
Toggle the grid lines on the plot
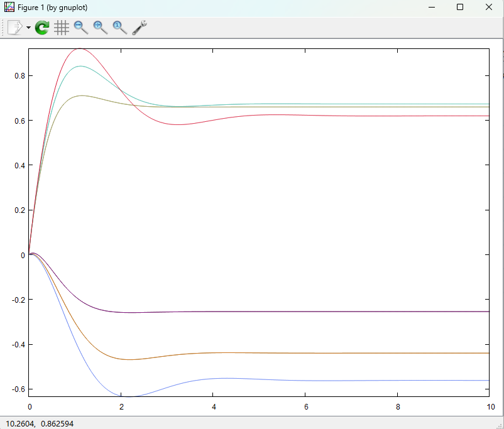point(62,28)
